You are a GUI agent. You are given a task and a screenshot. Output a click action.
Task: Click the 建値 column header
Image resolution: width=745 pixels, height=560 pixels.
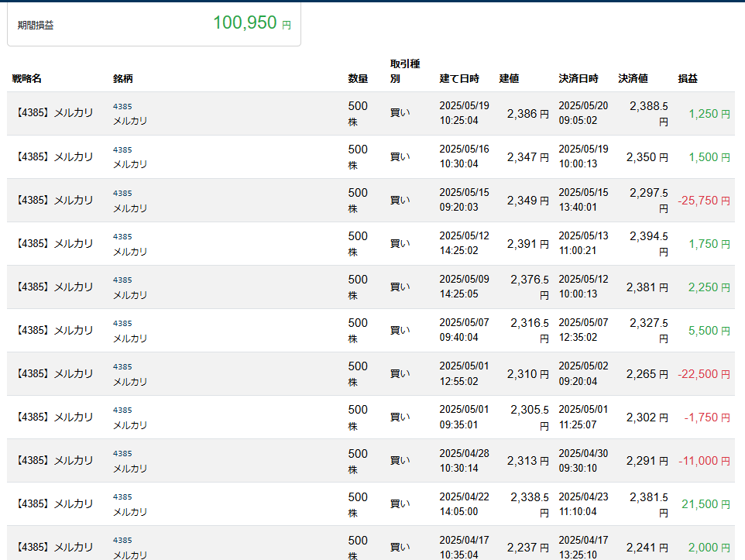(509, 78)
